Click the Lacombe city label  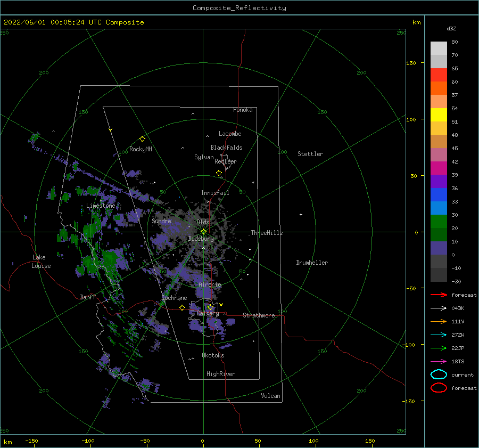point(230,134)
